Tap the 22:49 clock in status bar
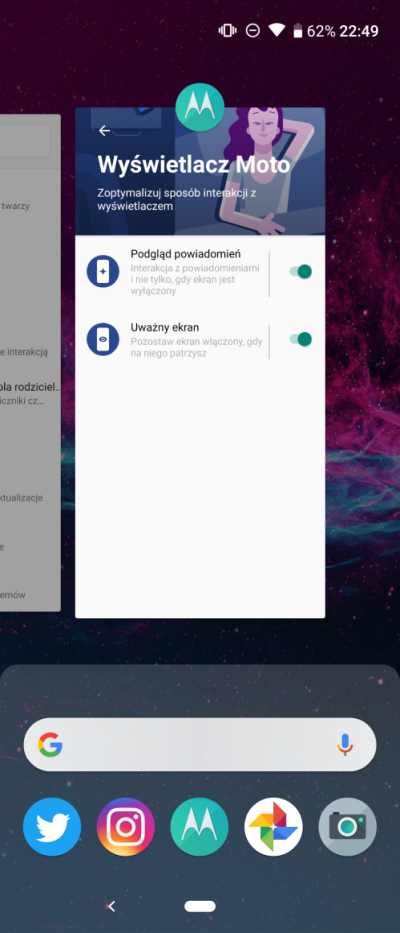 click(359, 31)
